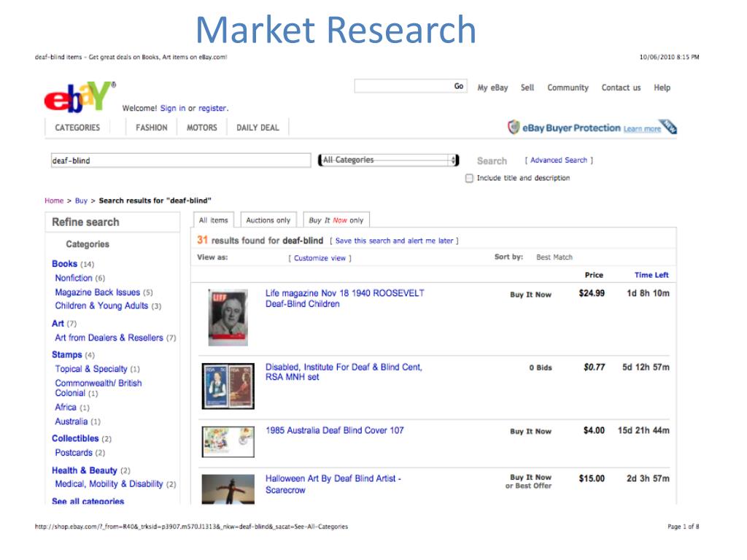
Task: Filter by Australia stamps
Action: (71, 421)
